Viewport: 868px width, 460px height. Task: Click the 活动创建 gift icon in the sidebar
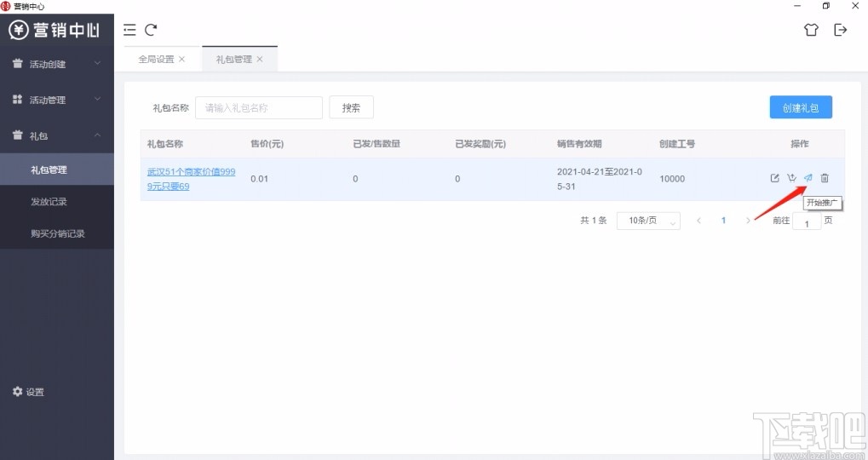[18, 63]
